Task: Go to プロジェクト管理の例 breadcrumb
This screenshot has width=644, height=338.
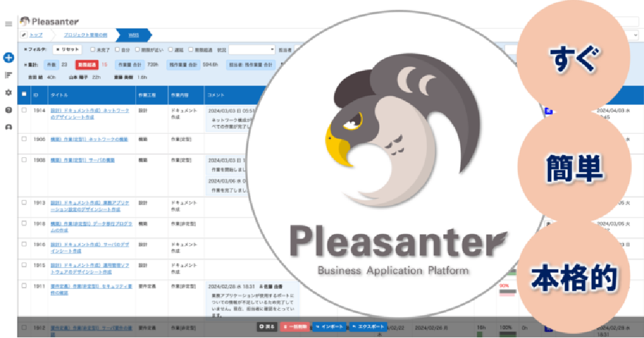Action: (x=85, y=35)
